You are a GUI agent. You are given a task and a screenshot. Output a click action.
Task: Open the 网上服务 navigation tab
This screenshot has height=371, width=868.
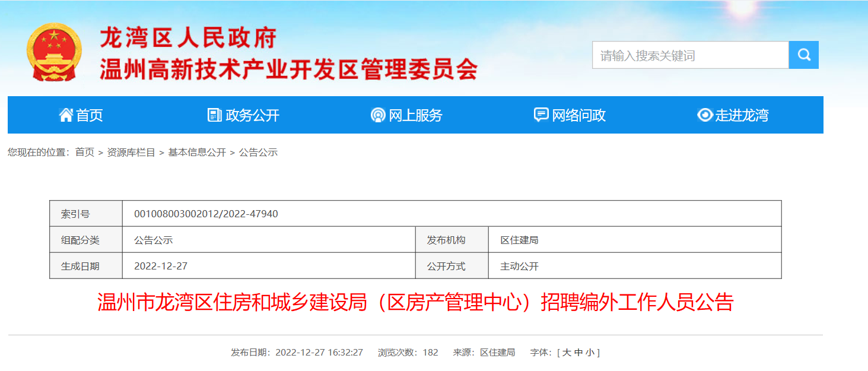tap(407, 115)
